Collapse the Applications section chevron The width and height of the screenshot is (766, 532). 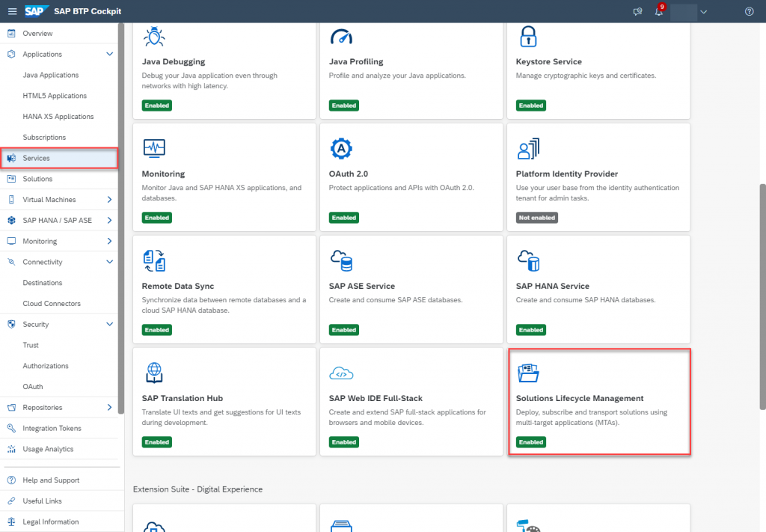click(x=109, y=54)
